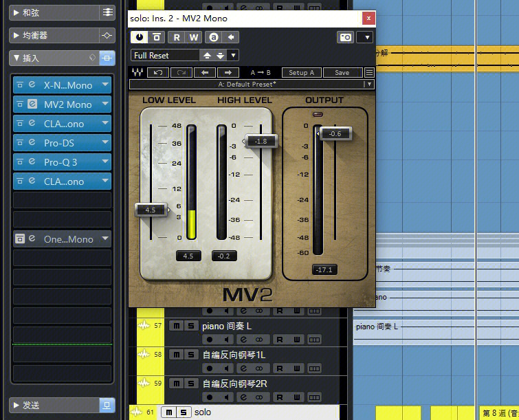Click the Waves logo icon
519x420 pixels.
[137, 72]
